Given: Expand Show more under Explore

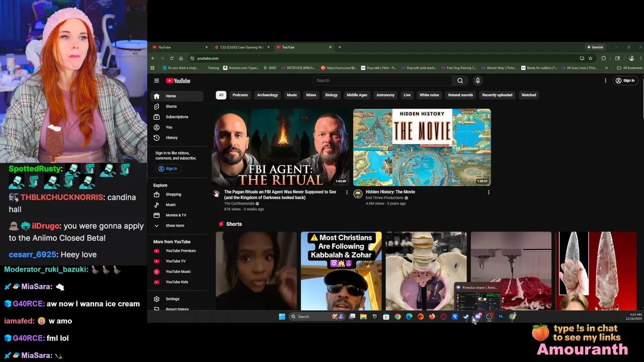Looking at the screenshot, I should 176,226.
